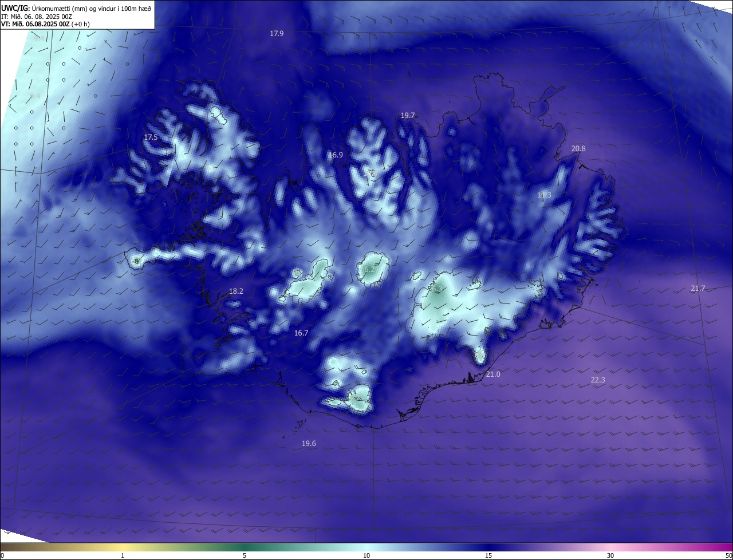Click the 'VT: Mið. 06.08.2025 00Z (+0 h)' line
Screen dimensions: 733x560
click(x=45, y=24)
